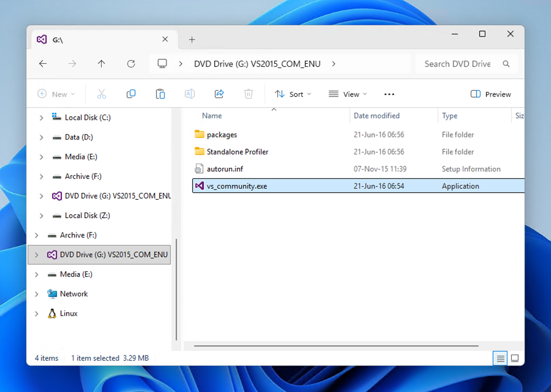The width and height of the screenshot is (551, 392).
Task: Select Data (D:) in sidebar
Action: 79,137
